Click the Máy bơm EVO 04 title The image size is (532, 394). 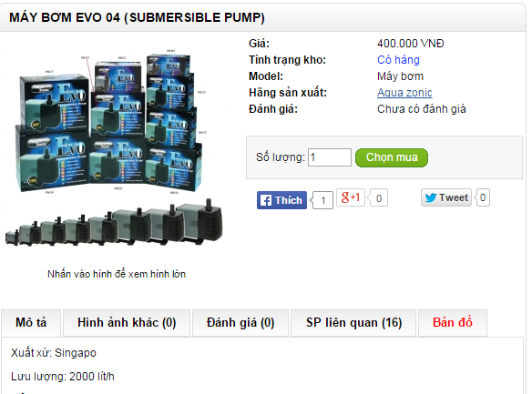coord(137,17)
